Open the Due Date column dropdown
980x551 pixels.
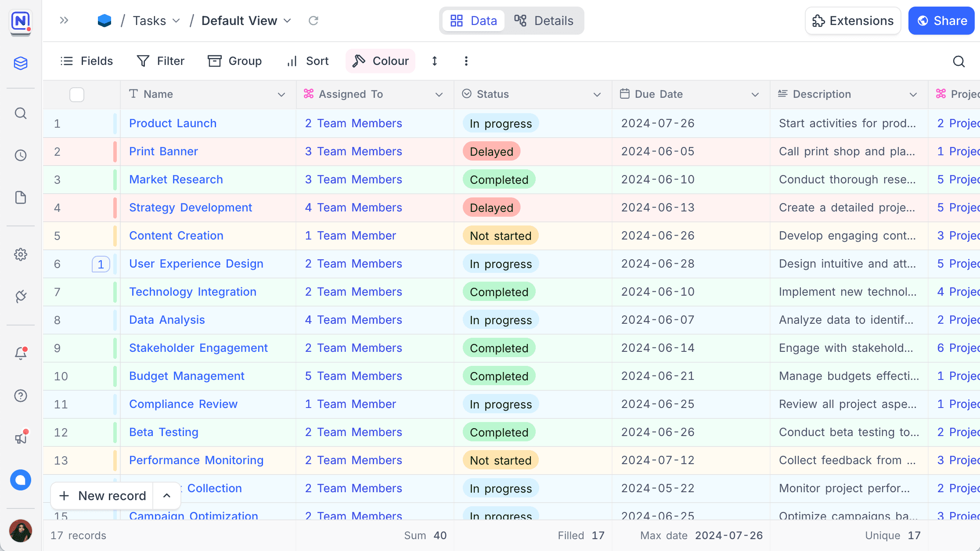click(755, 95)
